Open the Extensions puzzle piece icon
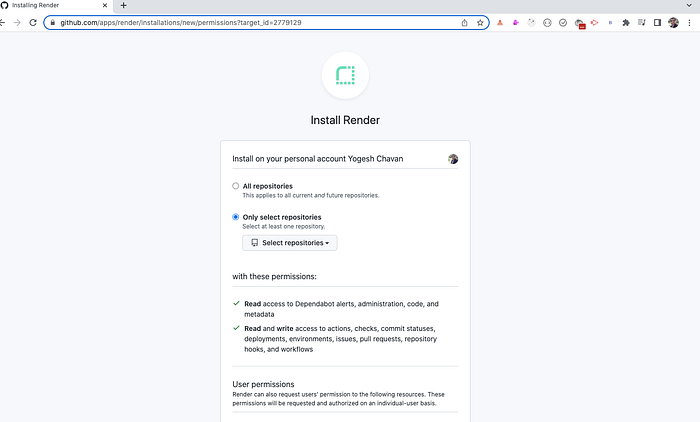This screenshot has height=422, width=700. pyautogui.click(x=626, y=22)
